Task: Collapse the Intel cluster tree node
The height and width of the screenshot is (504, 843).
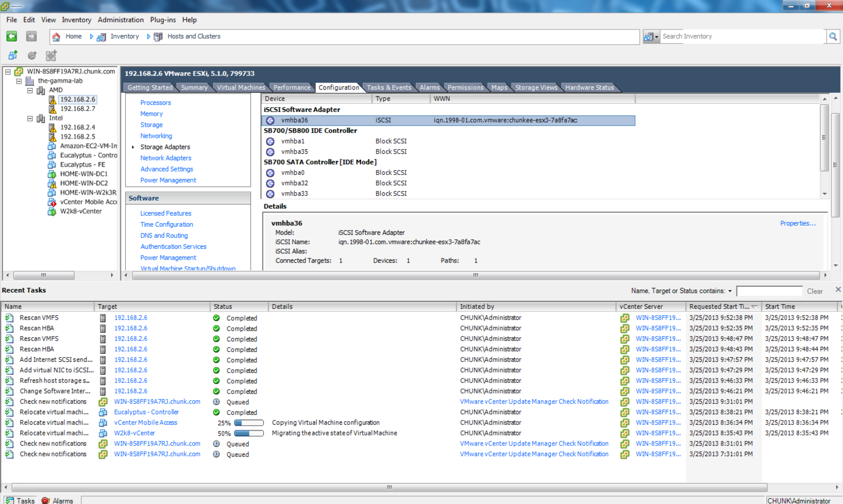Action: pos(30,118)
